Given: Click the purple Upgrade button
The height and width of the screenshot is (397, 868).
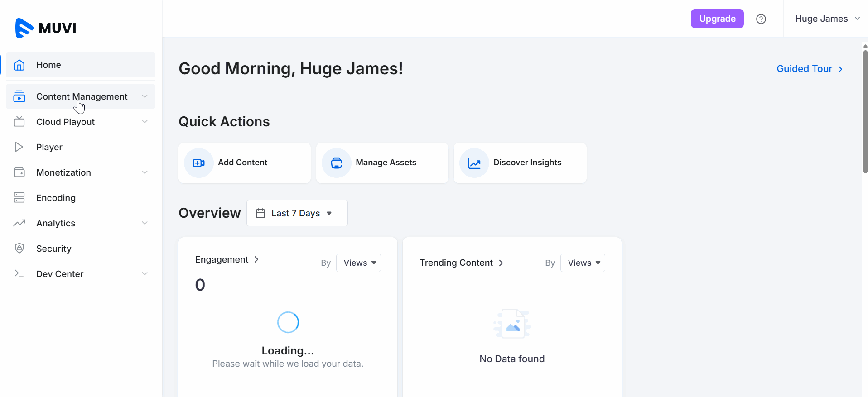Looking at the screenshot, I should [717, 19].
